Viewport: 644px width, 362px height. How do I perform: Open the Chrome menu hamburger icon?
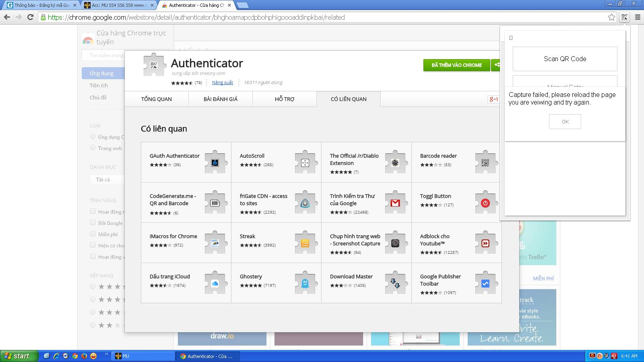point(638,17)
